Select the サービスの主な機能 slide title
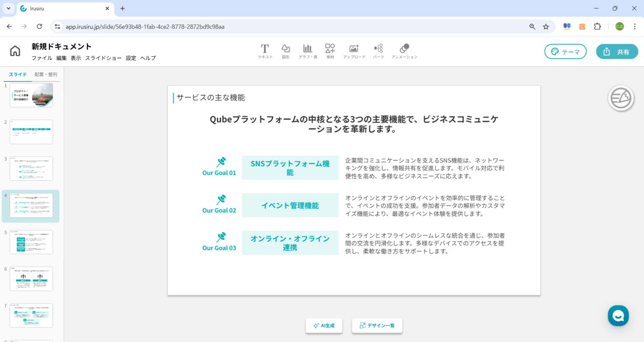The height and width of the screenshot is (342, 644). 210,98
